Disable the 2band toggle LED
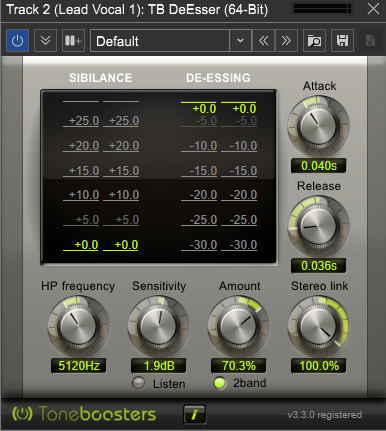This screenshot has height=431, width=386. [x=219, y=383]
